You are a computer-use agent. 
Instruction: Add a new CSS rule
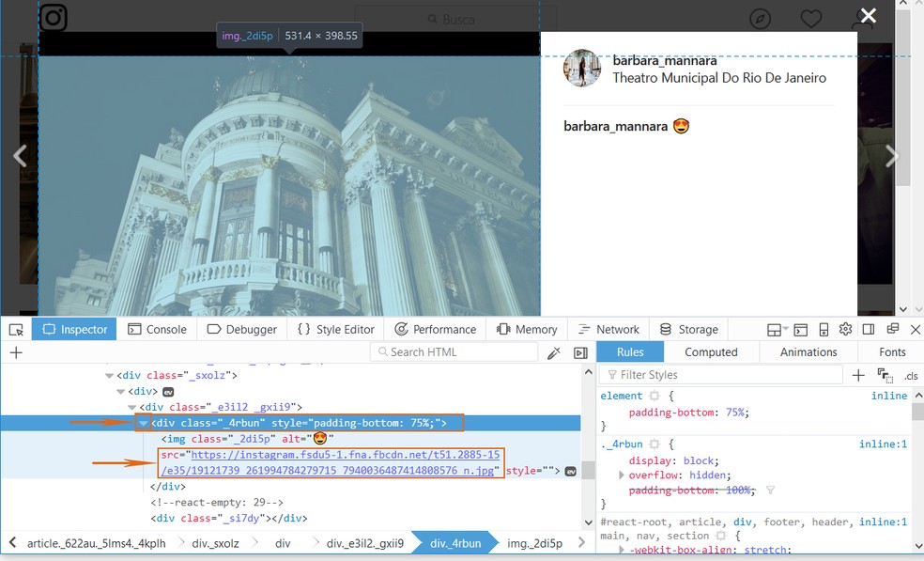click(857, 375)
